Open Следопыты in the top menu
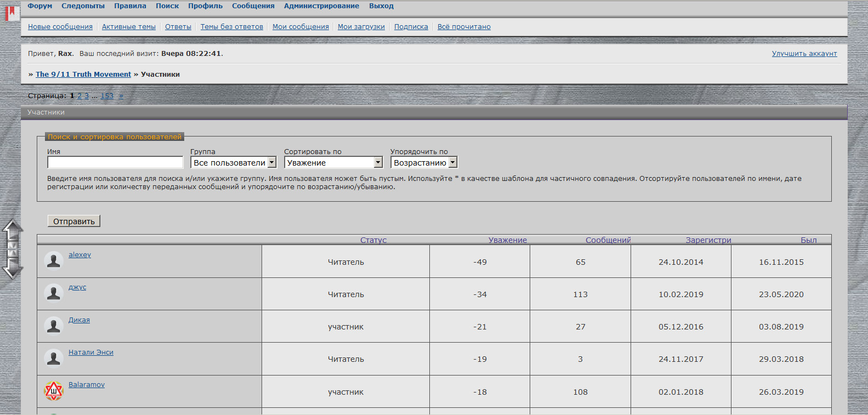This screenshot has width=868, height=415. (83, 6)
